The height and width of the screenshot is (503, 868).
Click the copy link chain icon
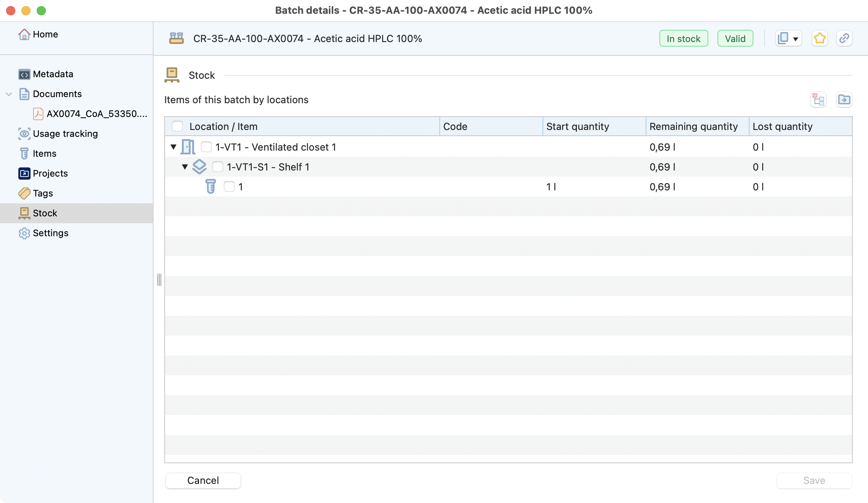844,39
